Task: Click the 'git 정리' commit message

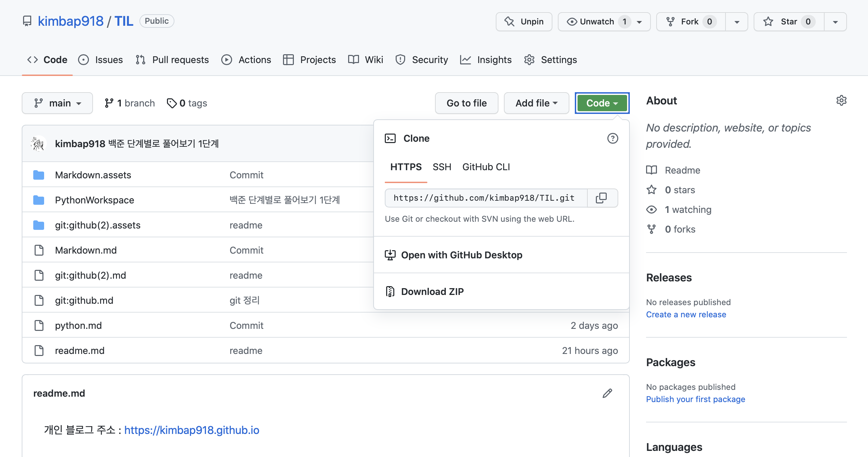Action: (x=244, y=300)
